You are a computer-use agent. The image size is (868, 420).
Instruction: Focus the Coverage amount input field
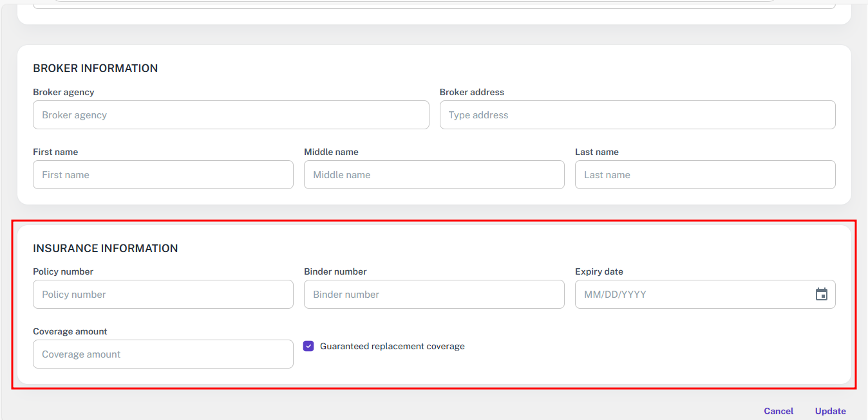click(163, 354)
